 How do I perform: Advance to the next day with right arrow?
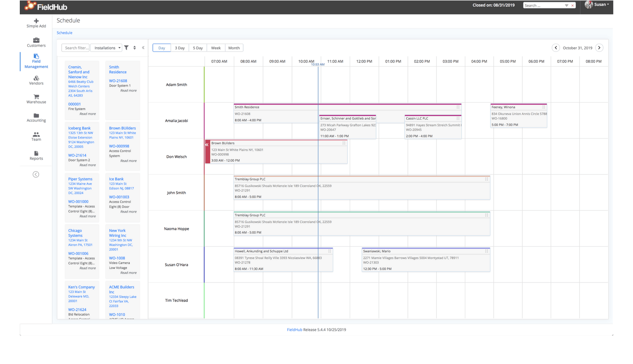click(599, 47)
